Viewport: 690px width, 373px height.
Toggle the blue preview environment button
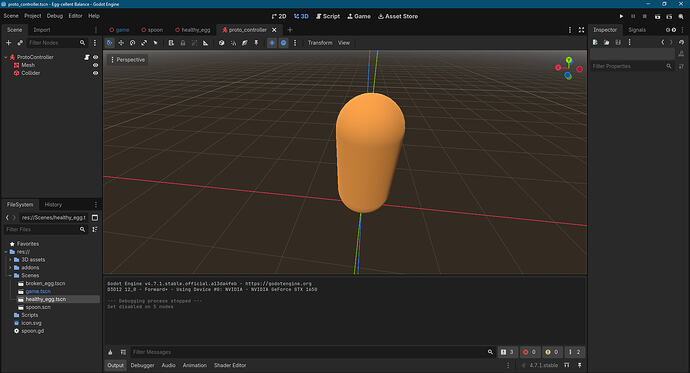click(283, 43)
